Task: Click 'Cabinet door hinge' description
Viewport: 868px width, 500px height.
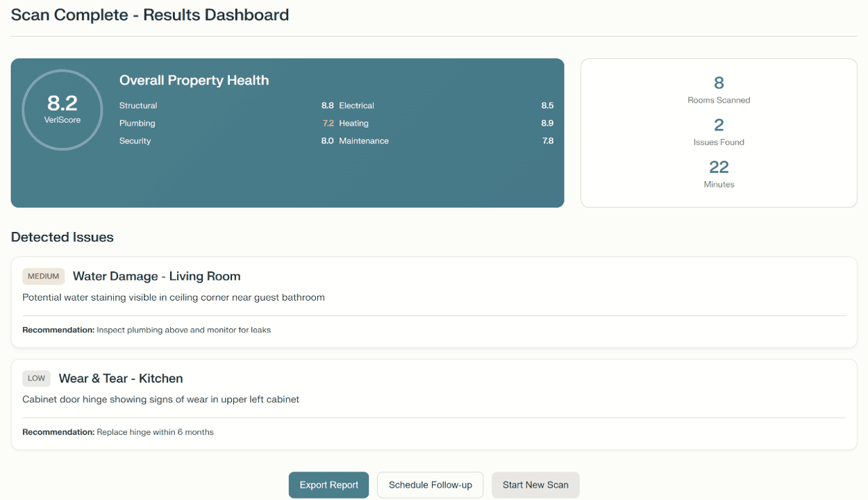Action: [x=161, y=399]
